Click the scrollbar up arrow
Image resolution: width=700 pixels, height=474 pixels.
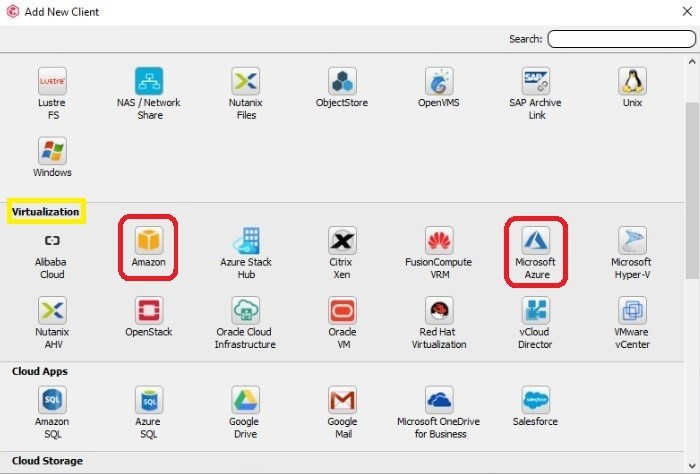point(692,62)
